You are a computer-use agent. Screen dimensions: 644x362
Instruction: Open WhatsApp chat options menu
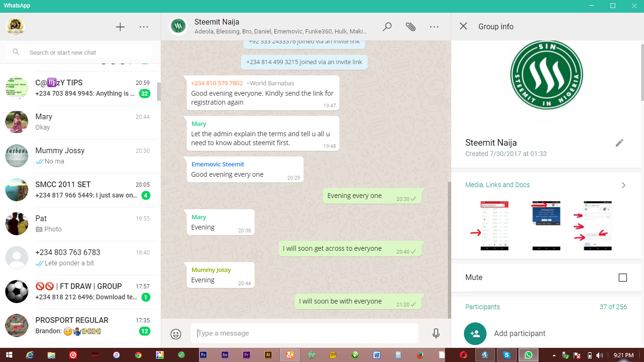pos(434,27)
